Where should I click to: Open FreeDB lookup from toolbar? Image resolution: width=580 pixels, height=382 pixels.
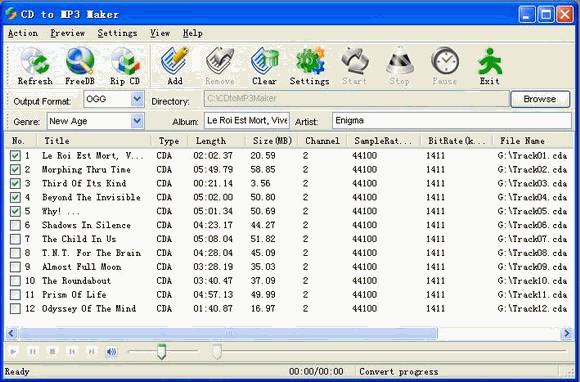[x=80, y=61]
